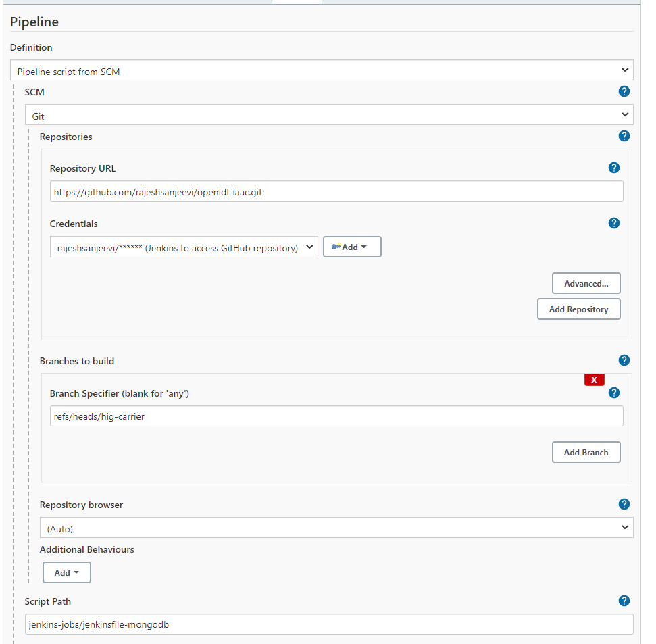The width and height of the screenshot is (656, 644).
Task: Show help for Branch Specifier
Action: coord(613,393)
